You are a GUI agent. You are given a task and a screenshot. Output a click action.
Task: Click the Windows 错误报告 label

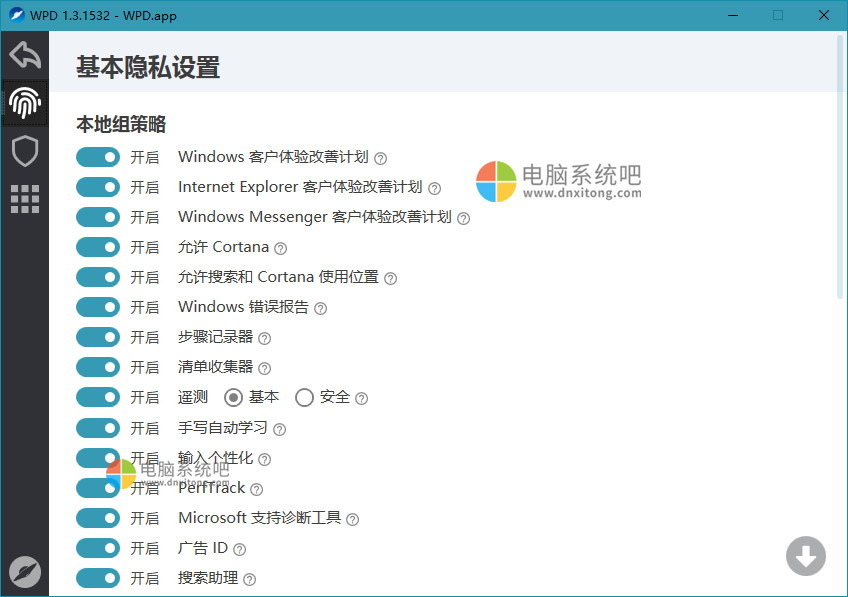coord(243,307)
